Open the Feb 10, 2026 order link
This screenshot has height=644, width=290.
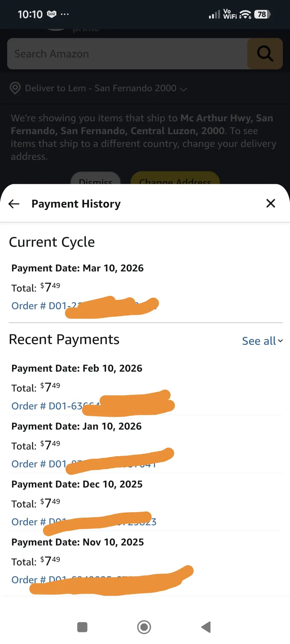[x=92, y=406]
